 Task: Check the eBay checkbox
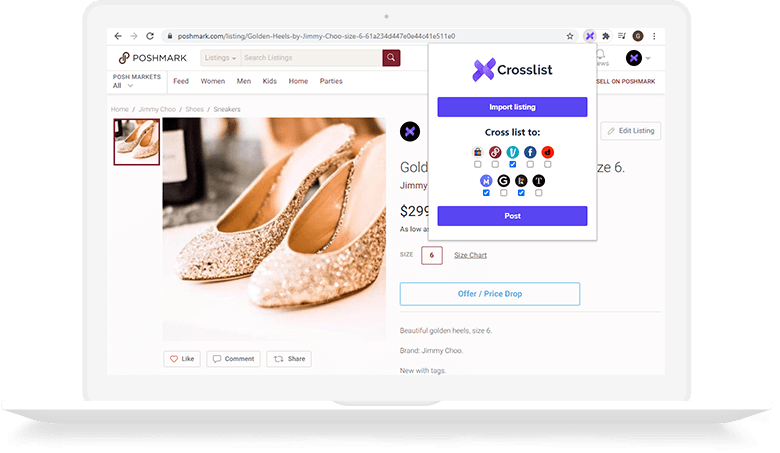click(x=478, y=165)
